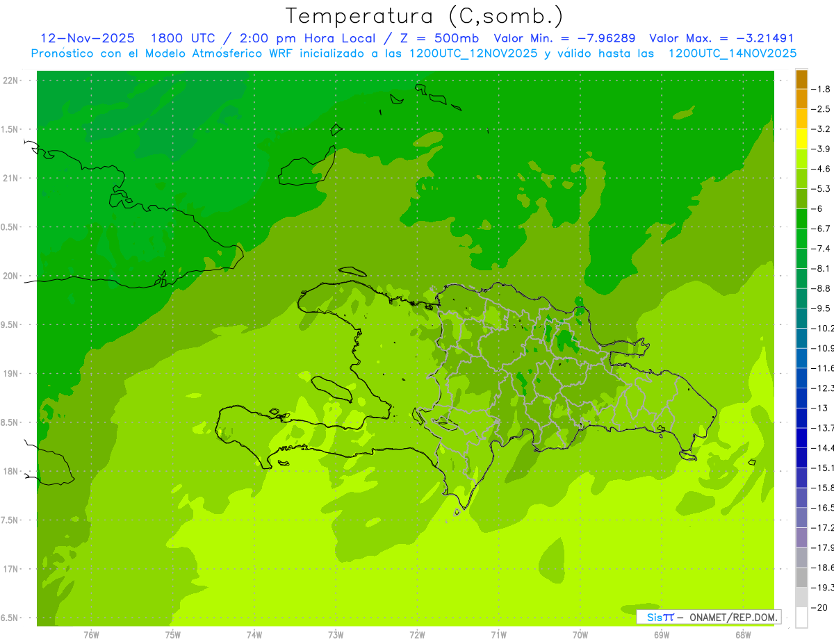The image size is (834, 644).
Task: Pick the yellow swatch between -3.2 and -3.9
Action: click(801, 139)
